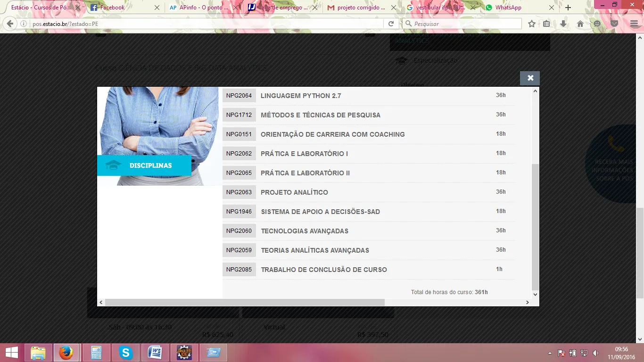This screenshot has height=362, width=644.
Task: Open Skype from the taskbar
Action: coord(125,353)
